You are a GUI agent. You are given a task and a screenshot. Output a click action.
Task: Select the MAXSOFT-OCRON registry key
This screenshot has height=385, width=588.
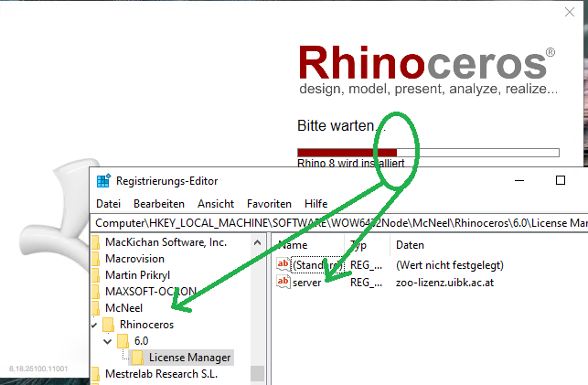pyautogui.click(x=151, y=292)
